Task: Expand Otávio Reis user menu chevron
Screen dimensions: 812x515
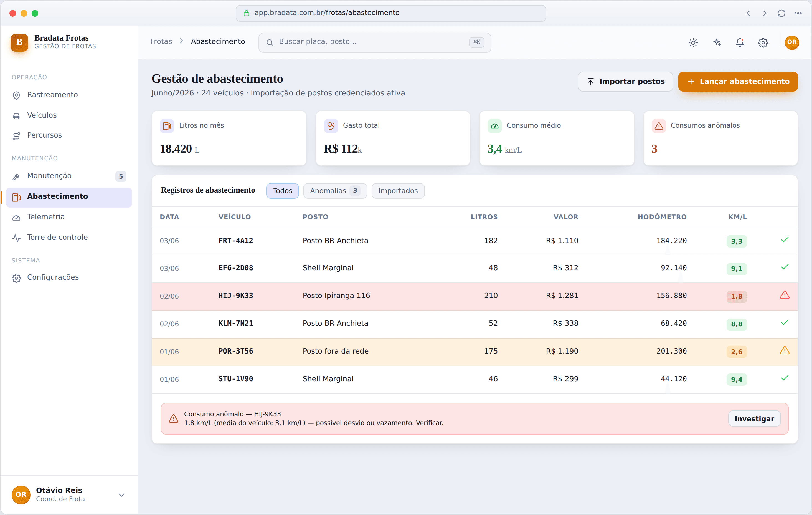Action: click(x=121, y=494)
